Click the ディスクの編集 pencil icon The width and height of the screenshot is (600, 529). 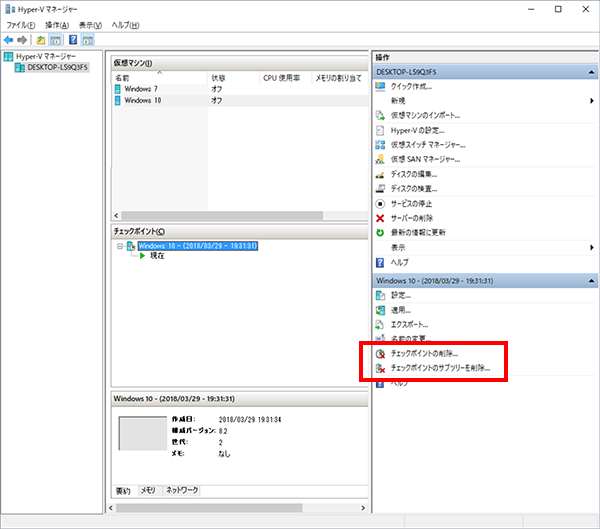(x=380, y=175)
